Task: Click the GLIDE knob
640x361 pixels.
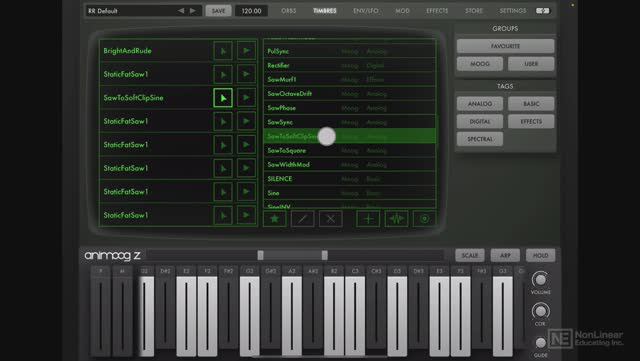Action: click(x=540, y=343)
